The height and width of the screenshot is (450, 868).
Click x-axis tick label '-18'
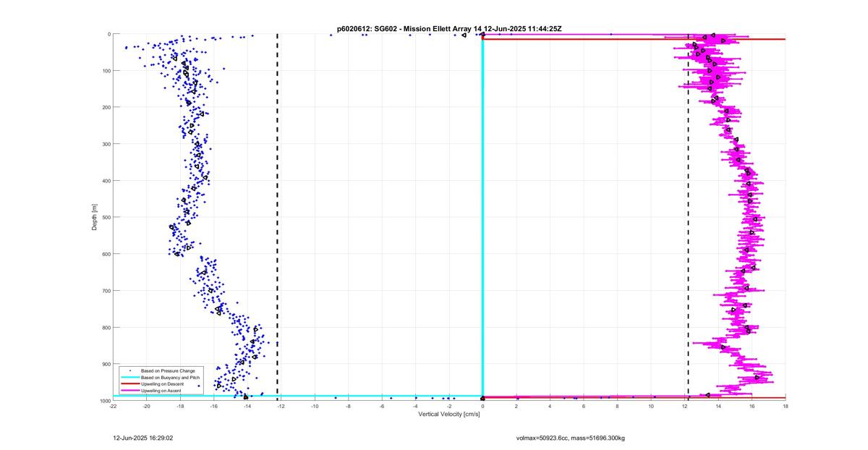point(180,407)
